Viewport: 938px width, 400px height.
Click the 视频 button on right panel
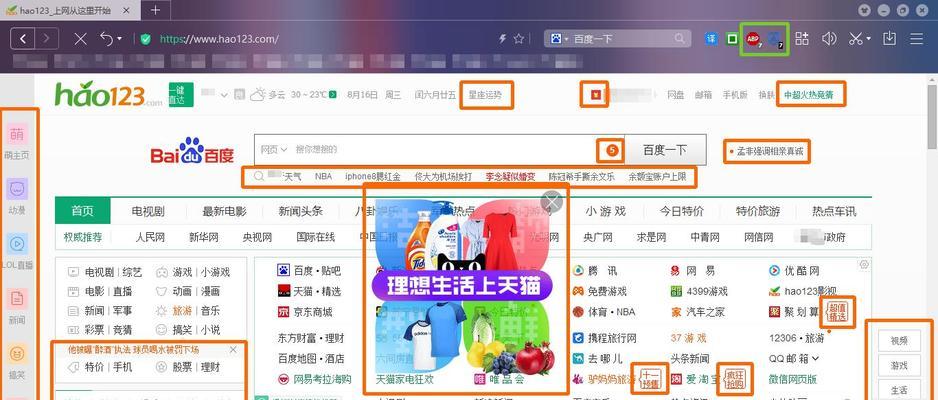click(x=899, y=341)
